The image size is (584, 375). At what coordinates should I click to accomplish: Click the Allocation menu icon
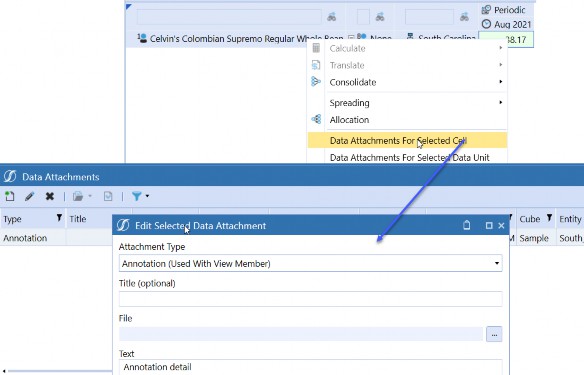click(316, 119)
